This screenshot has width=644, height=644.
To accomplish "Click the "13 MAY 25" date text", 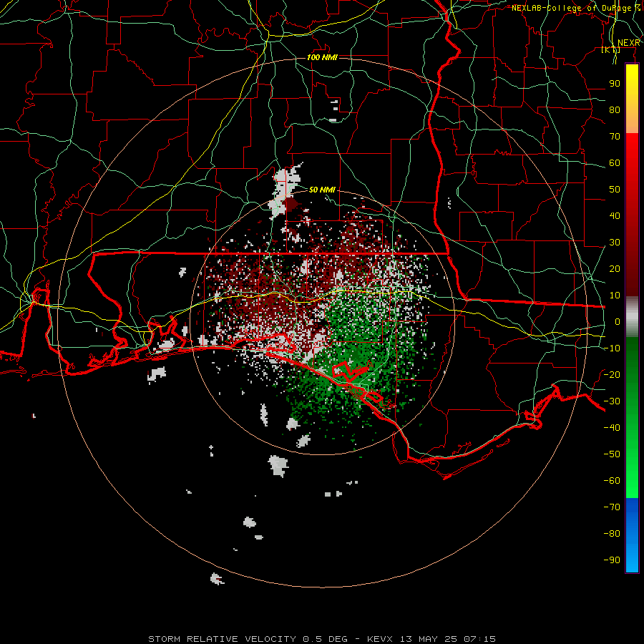I will click(429, 639).
